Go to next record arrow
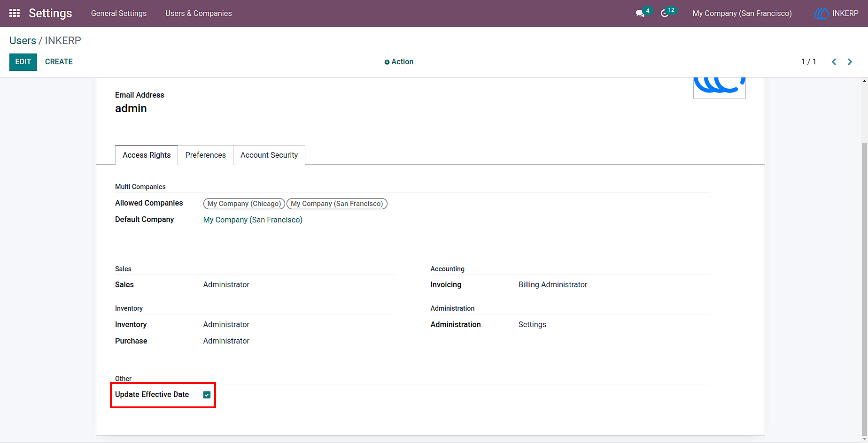The image size is (868, 443). pyautogui.click(x=850, y=61)
